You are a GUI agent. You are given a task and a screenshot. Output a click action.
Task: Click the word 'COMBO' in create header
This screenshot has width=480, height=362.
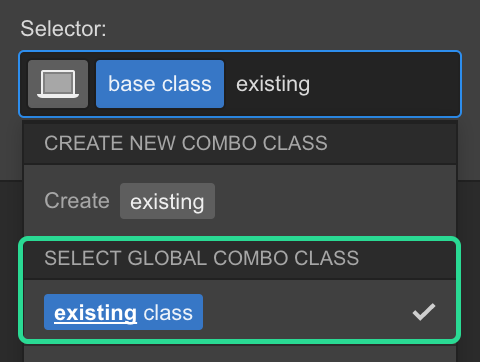219,143
